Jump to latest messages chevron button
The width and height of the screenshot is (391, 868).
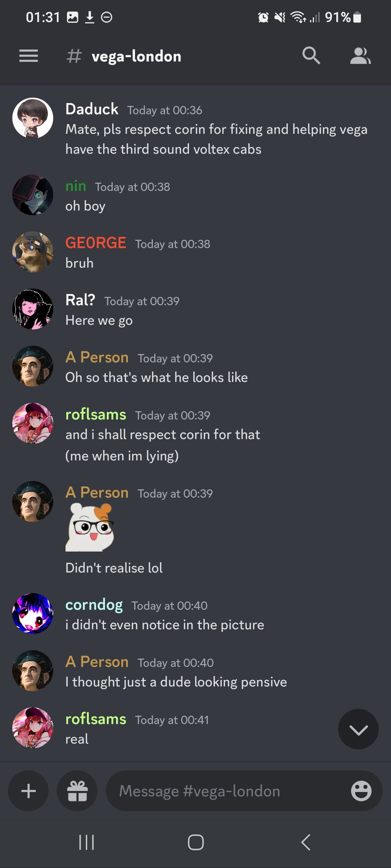tap(358, 729)
